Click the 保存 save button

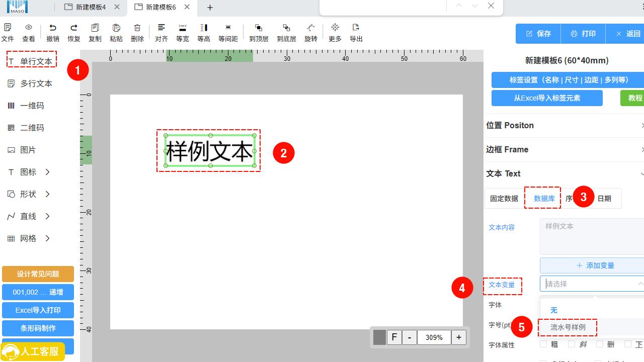[x=538, y=34]
